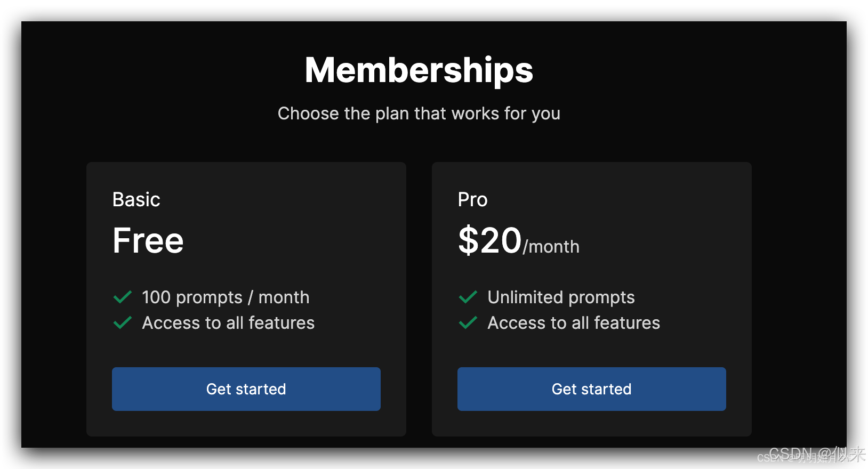Click the Memberships heading
This screenshot has height=469, width=868.
419,70
